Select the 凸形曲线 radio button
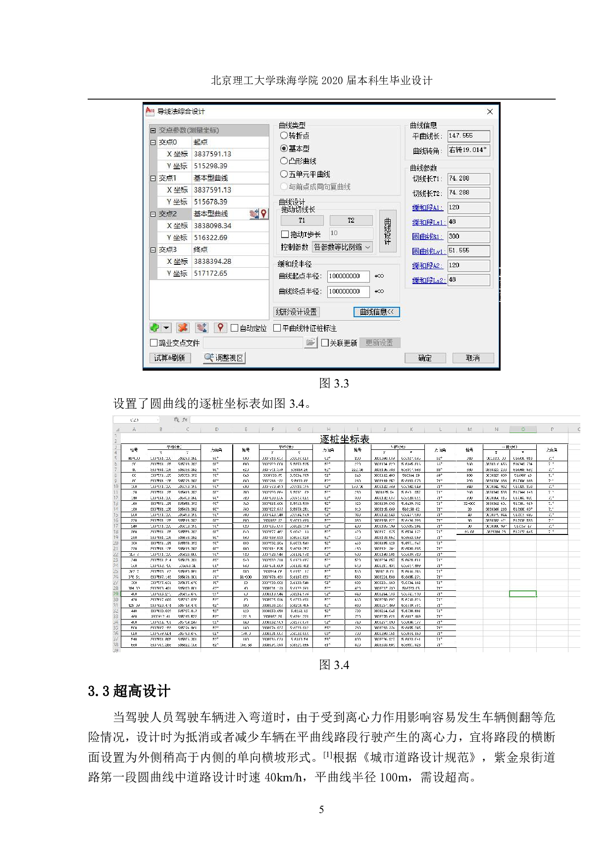Viewport: 614px width, 868px height. pos(284,161)
